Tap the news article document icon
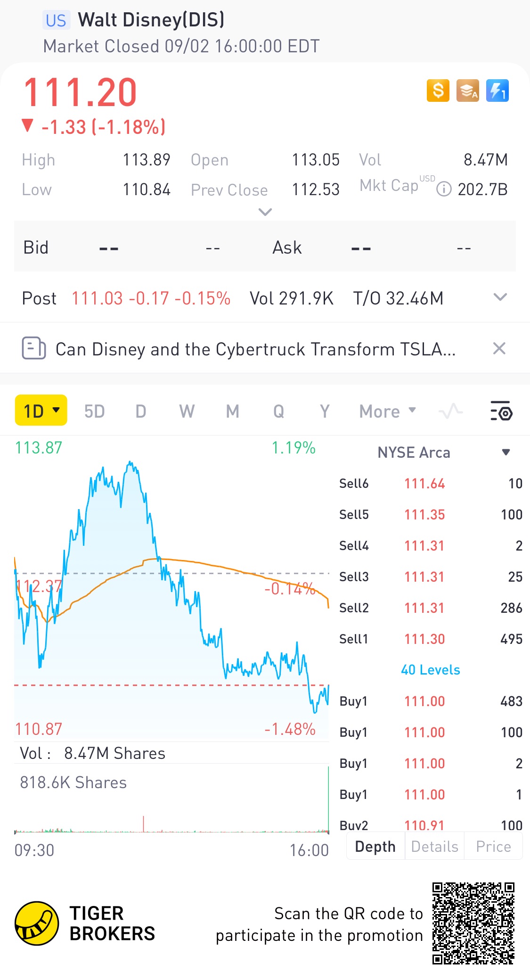530x980 pixels. [x=34, y=349]
